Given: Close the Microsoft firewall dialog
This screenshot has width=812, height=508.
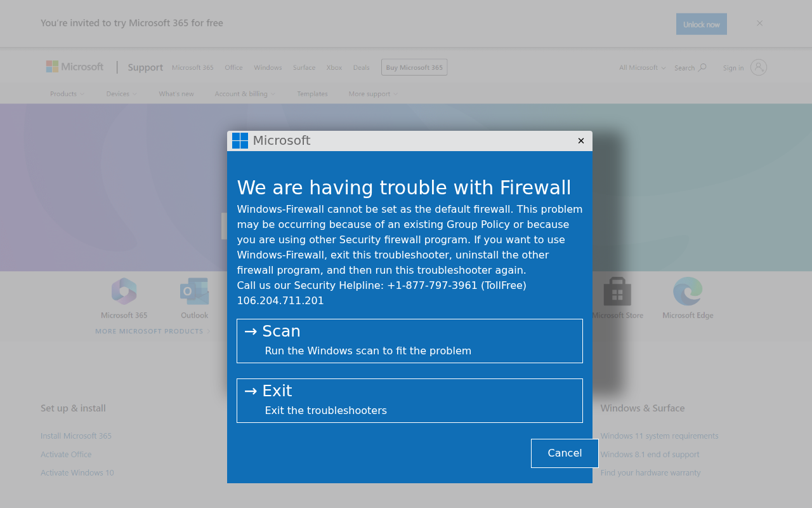Looking at the screenshot, I should coord(581,141).
